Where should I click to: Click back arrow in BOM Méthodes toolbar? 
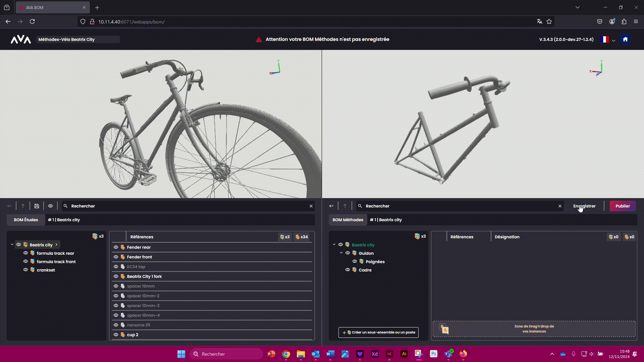point(331,206)
